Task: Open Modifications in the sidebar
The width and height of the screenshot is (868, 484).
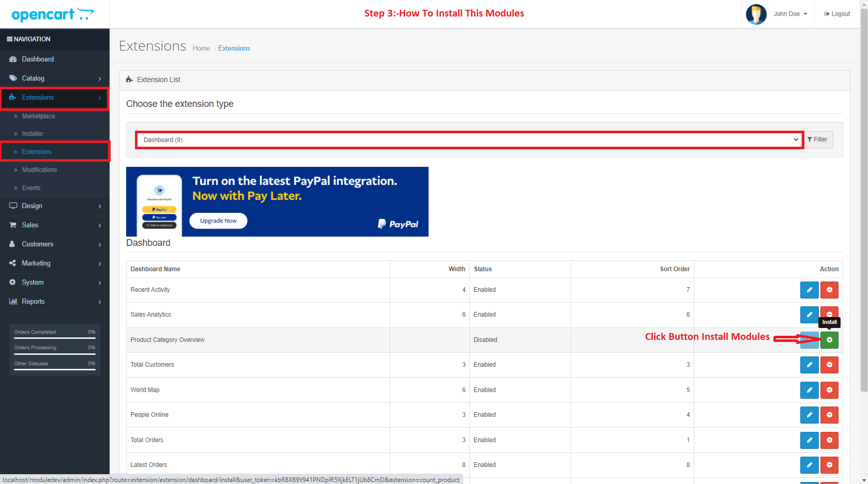Action: click(39, 170)
